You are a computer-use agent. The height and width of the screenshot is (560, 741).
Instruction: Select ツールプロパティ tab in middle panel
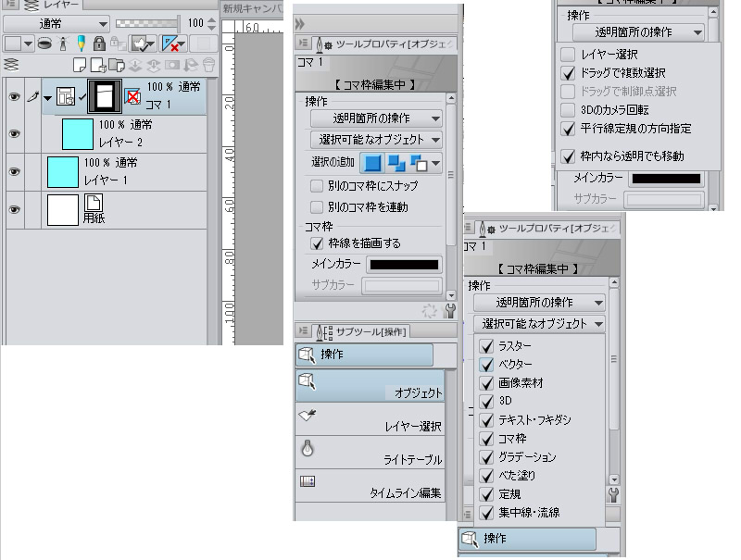pyautogui.click(x=384, y=44)
